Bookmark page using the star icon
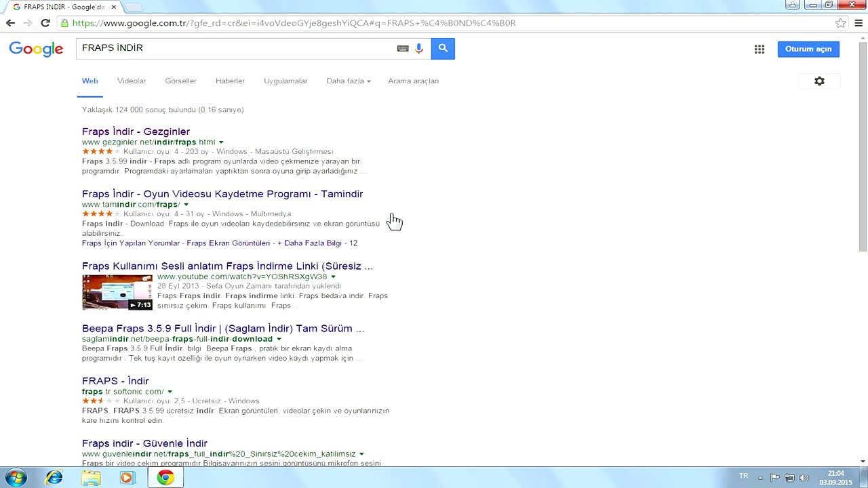Image resolution: width=868 pixels, height=488 pixels. click(841, 23)
